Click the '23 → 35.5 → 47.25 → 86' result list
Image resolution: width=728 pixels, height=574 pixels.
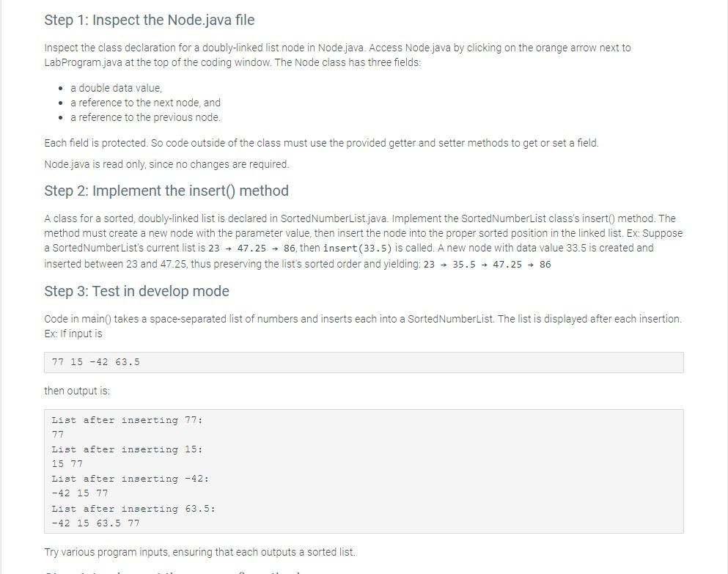click(x=487, y=264)
